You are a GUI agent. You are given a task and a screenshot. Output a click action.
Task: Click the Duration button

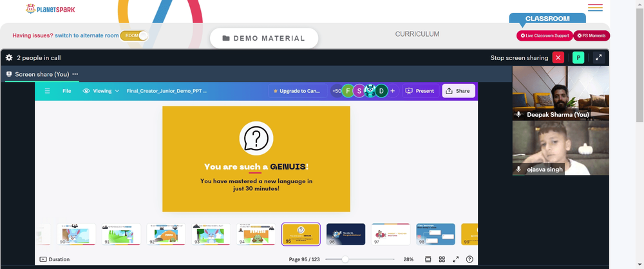point(55,259)
